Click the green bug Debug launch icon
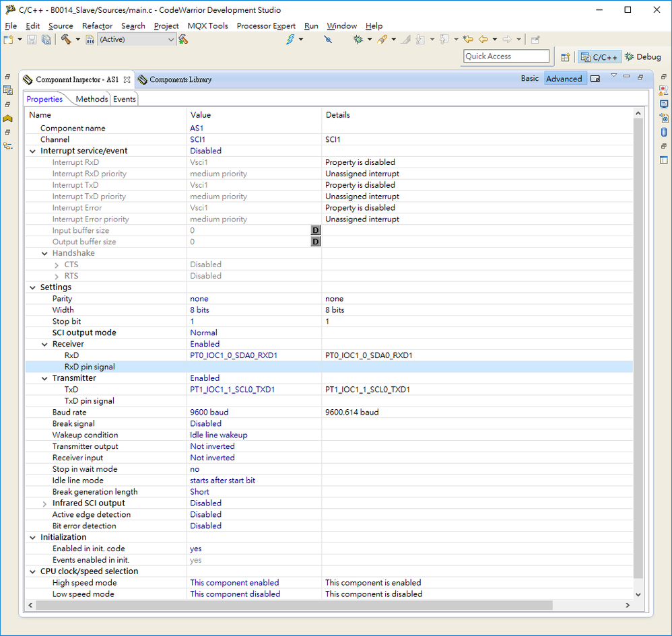672x636 pixels. coord(358,40)
